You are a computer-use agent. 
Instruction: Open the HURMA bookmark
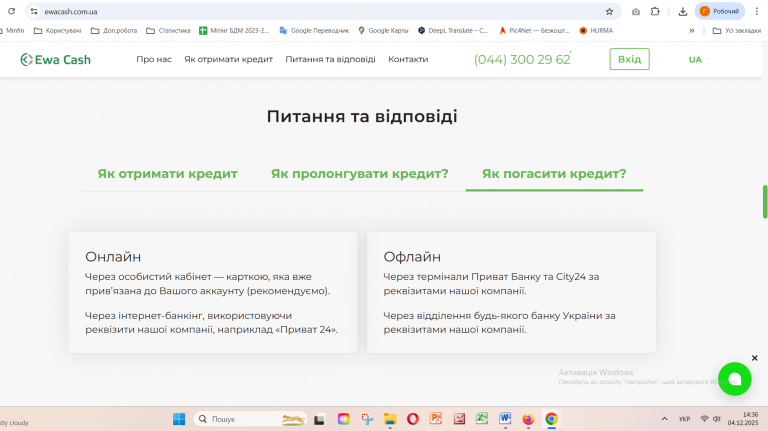pyautogui.click(x=596, y=30)
